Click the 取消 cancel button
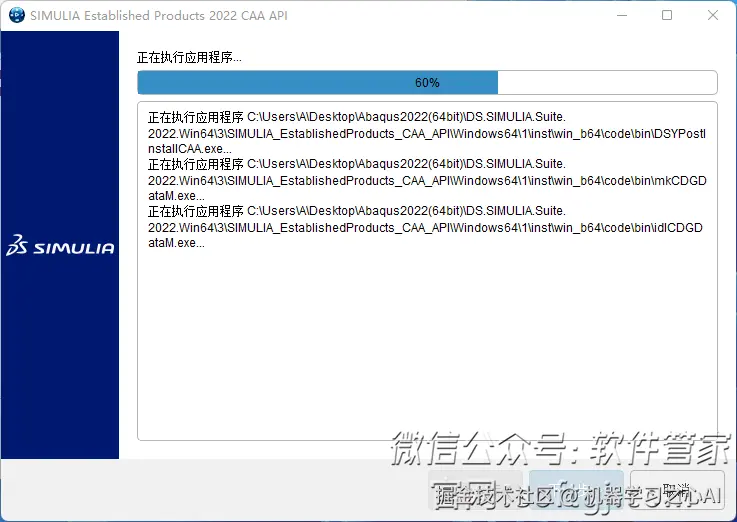 677,490
